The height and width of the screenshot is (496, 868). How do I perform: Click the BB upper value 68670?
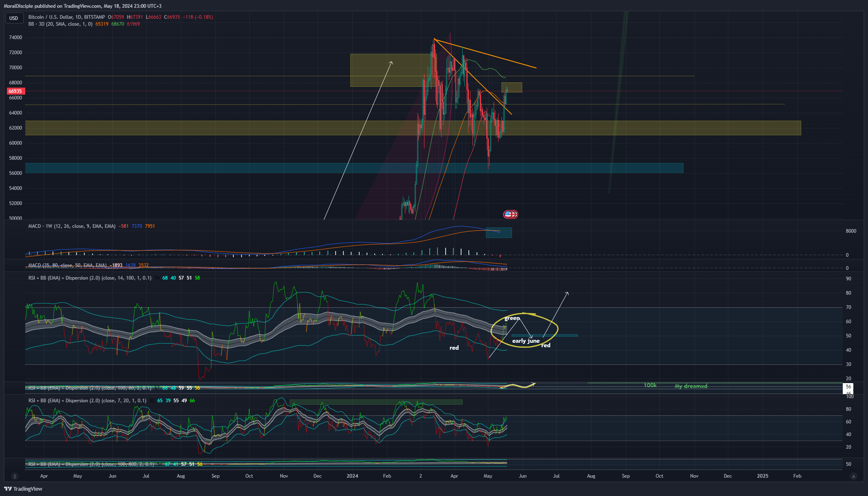pos(118,24)
